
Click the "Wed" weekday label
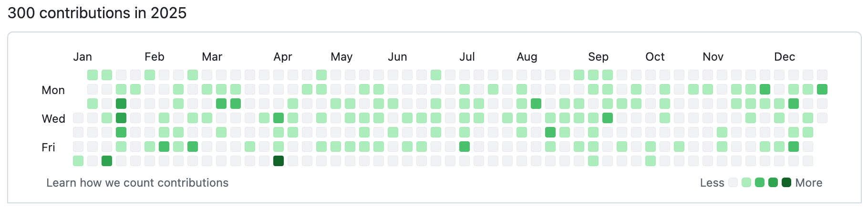click(53, 119)
